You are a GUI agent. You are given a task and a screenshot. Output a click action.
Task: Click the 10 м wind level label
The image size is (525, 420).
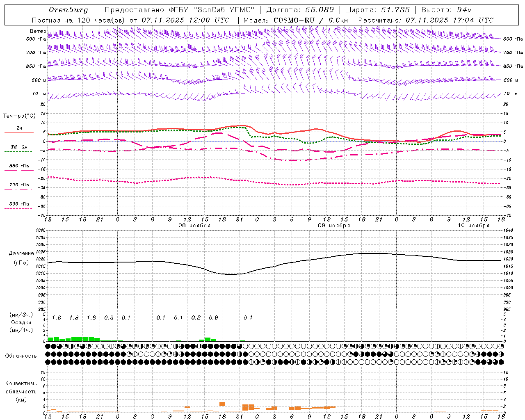tap(39, 94)
